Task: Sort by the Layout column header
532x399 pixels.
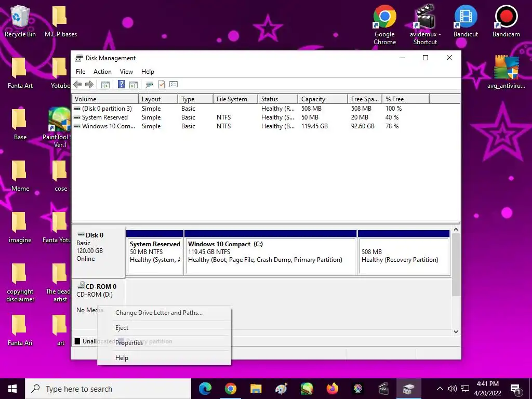Action: click(x=158, y=99)
